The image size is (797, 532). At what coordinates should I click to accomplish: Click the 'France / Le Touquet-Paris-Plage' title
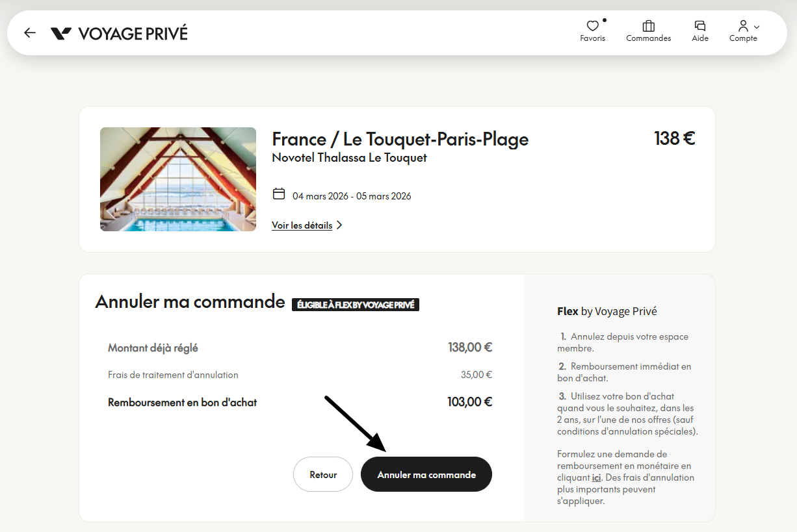pyautogui.click(x=400, y=139)
